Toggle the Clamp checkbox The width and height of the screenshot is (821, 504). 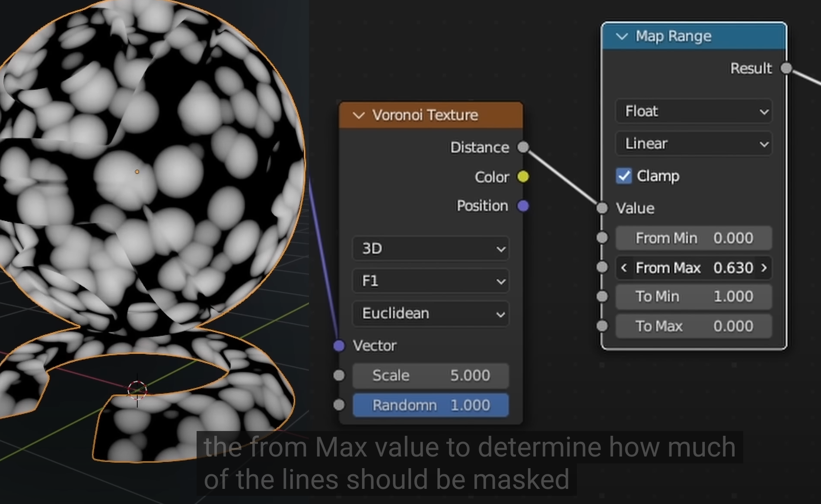[624, 176]
